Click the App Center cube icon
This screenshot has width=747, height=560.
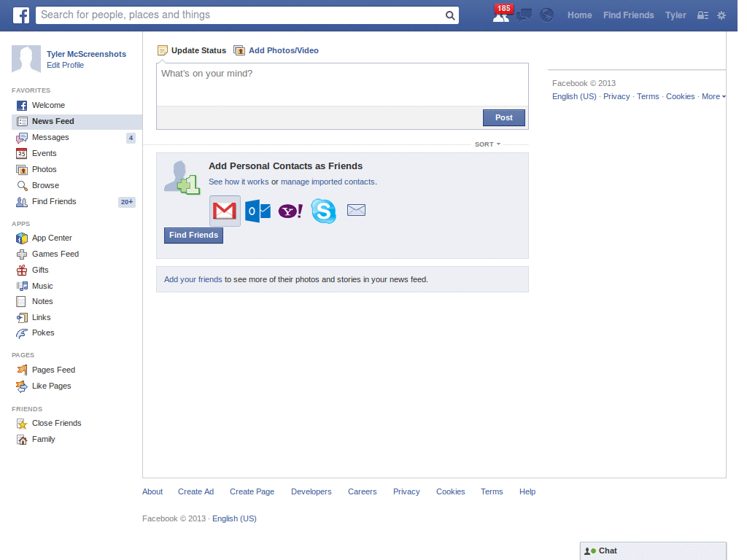pos(21,238)
